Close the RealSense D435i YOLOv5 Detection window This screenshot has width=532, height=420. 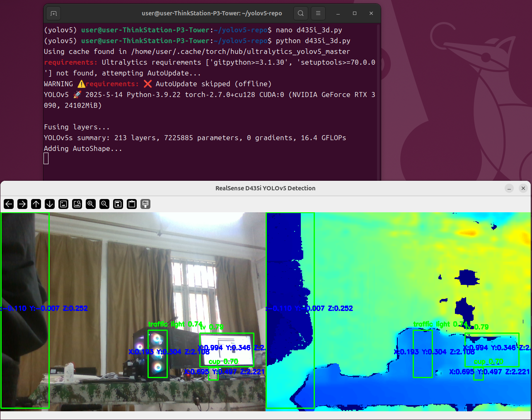[x=523, y=188]
